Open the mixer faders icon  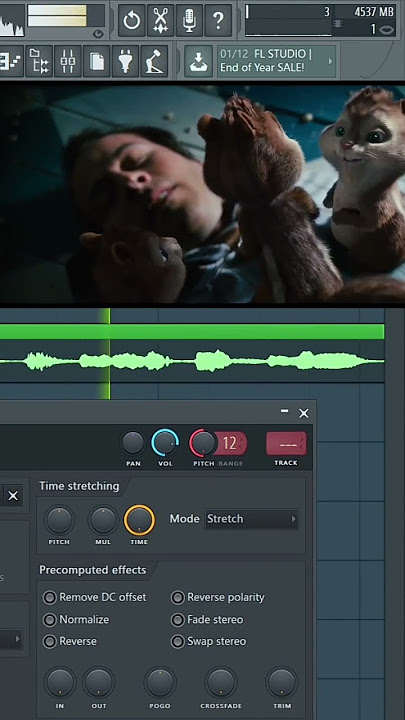[x=68, y=61]
